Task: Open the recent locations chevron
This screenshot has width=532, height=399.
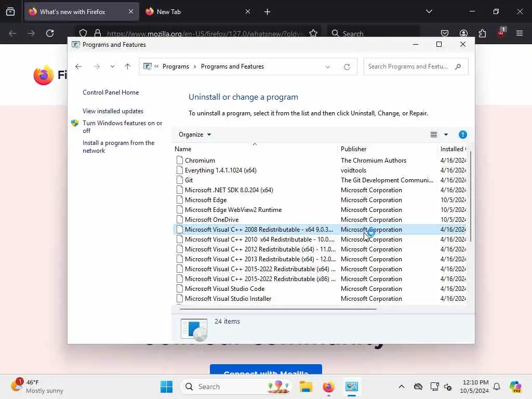Action: coord(112,66)
